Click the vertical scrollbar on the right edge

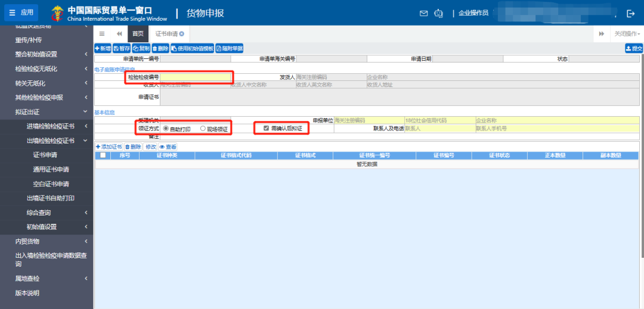(642, 156)
